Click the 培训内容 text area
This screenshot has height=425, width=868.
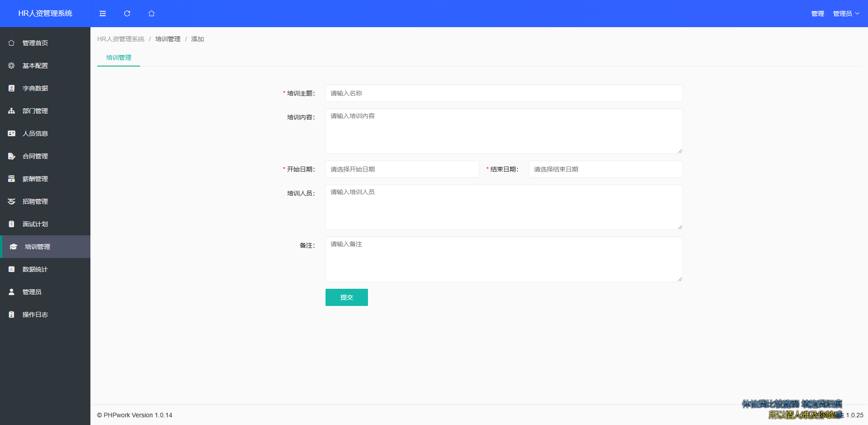click(504, 131)
